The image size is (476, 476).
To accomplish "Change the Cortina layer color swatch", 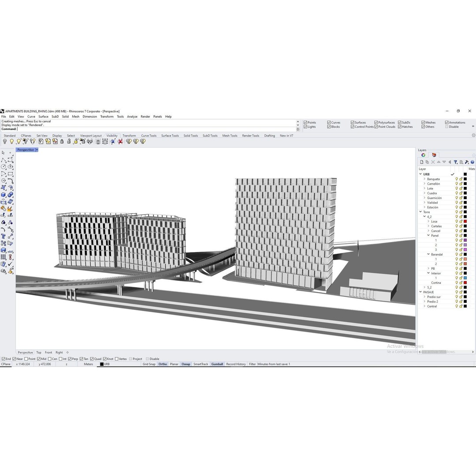I will click(465, 283).
